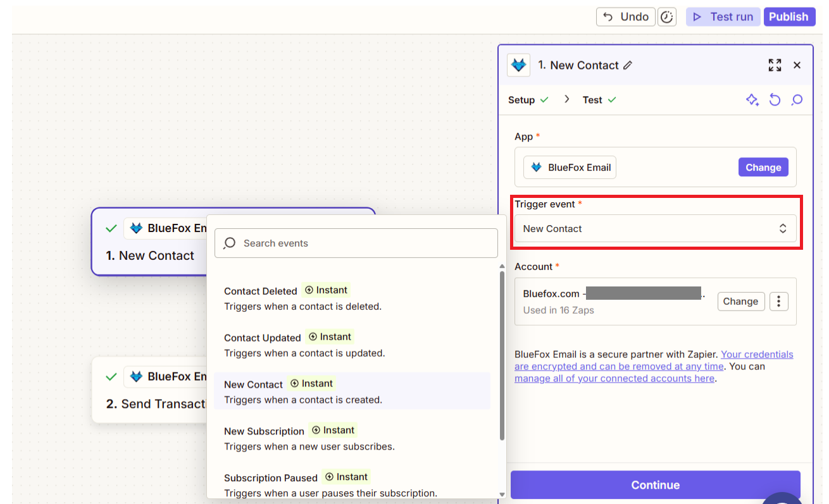Open the three-dot menu beside the Account
The height and width of the screenshot is (504, 829).
(x=778, y=301)
